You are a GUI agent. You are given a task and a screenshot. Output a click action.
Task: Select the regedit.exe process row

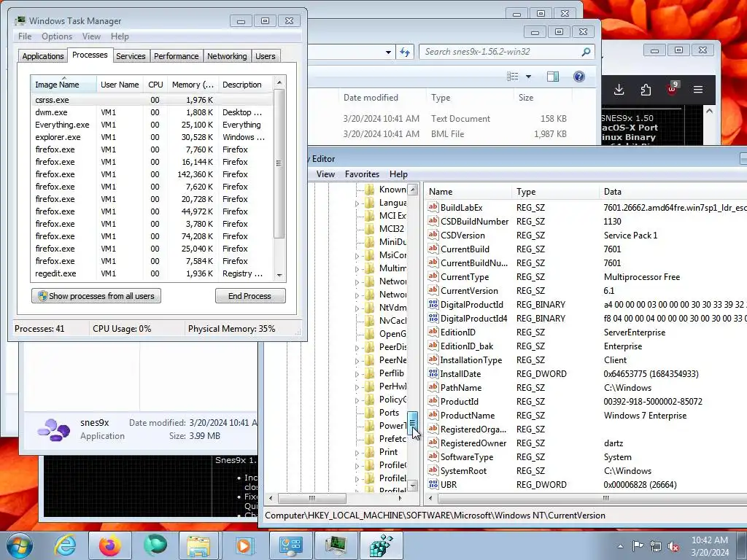(152, 274)
